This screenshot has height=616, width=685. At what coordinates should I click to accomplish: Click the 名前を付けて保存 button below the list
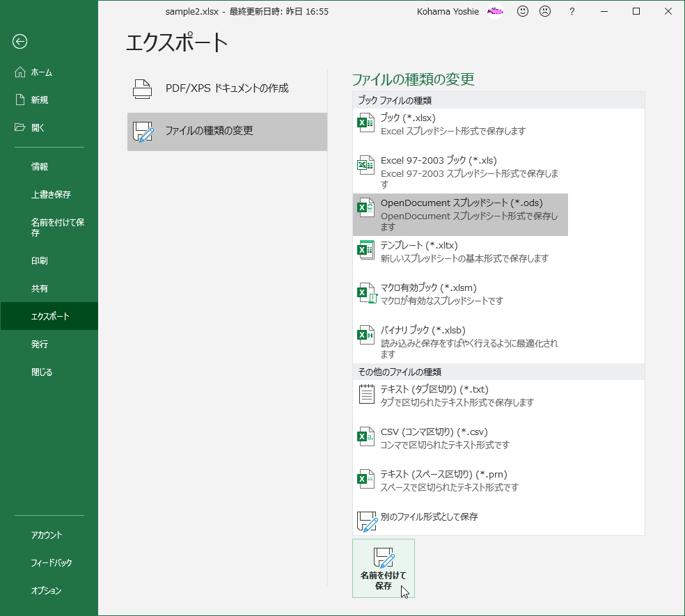[384, 569]
